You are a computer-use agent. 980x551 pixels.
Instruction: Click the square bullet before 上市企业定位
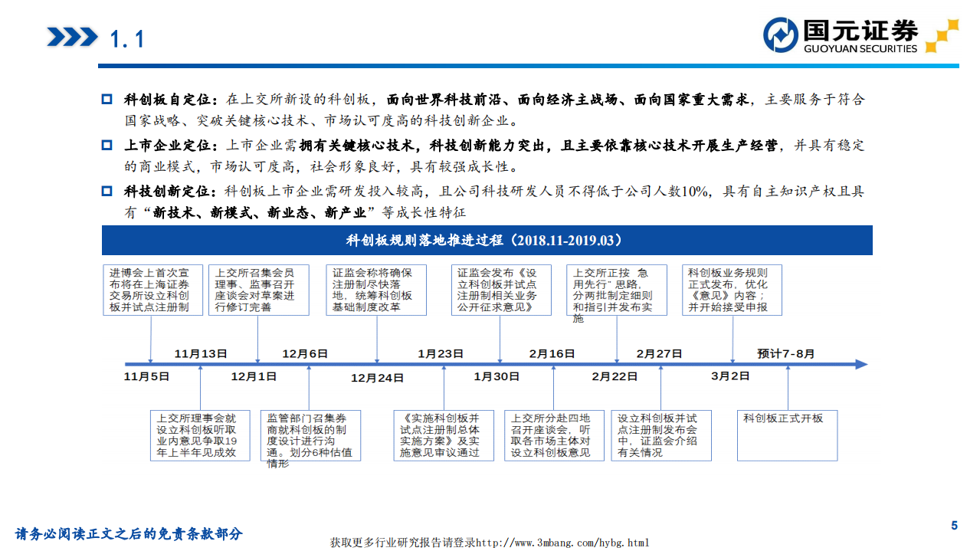coord(107,145)
